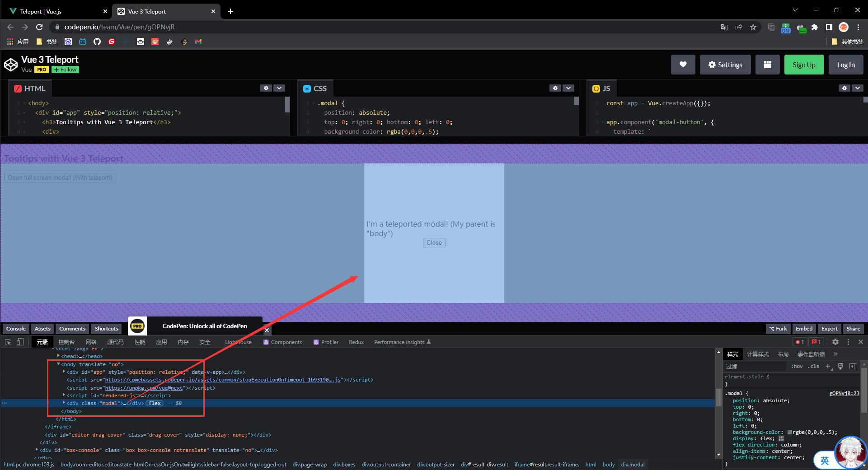Click the heart (love pen) button
The image size is (868, 470).
683,65
